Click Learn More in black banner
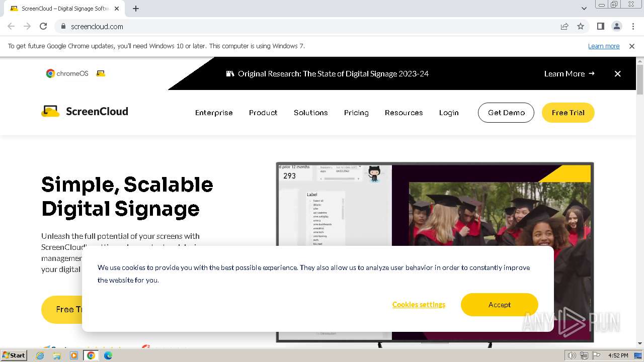Viewport: 644px width, 362px height. 569,73
